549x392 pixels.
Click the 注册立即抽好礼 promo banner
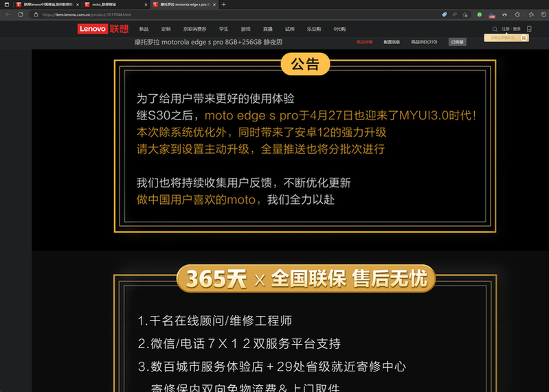point(506,38)
